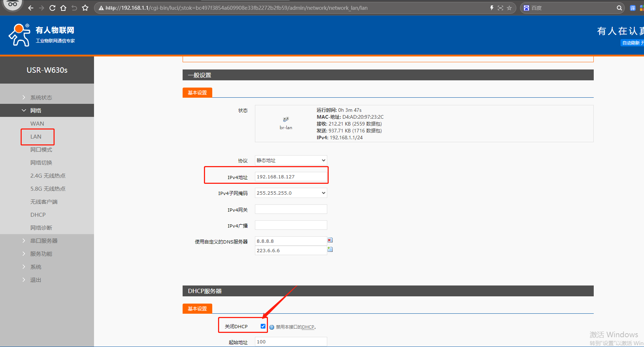644x347 pixels.
Task: Click the translate extension icon
Action: point(632,8)
